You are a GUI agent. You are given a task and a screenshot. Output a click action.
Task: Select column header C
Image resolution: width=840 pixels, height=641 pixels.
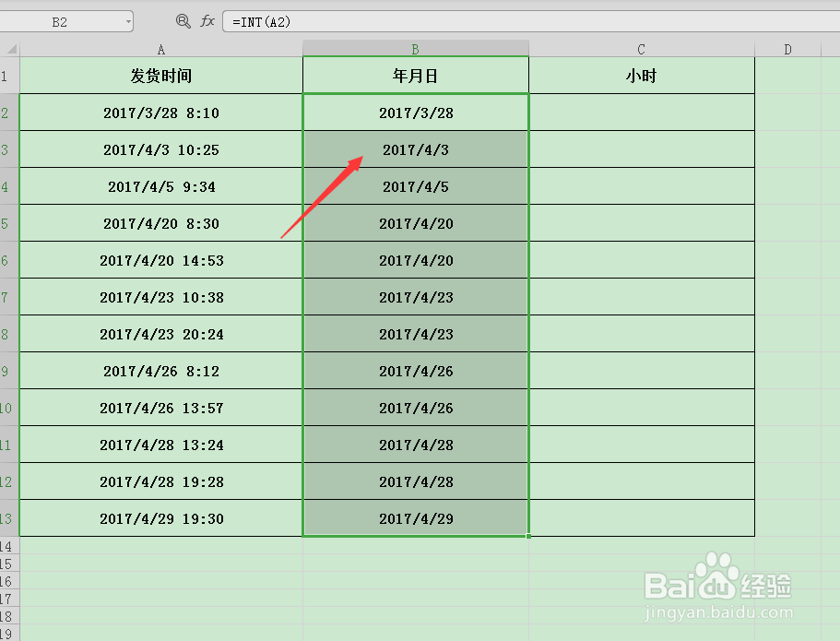point(642,48)
